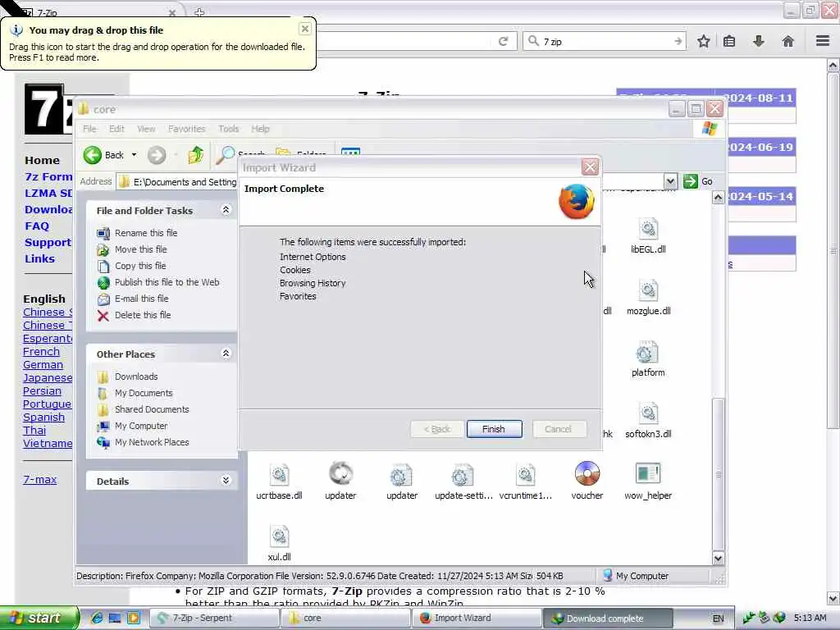The image size is (840, 630).
Task: Expand the Details panel
Action: 226,481
